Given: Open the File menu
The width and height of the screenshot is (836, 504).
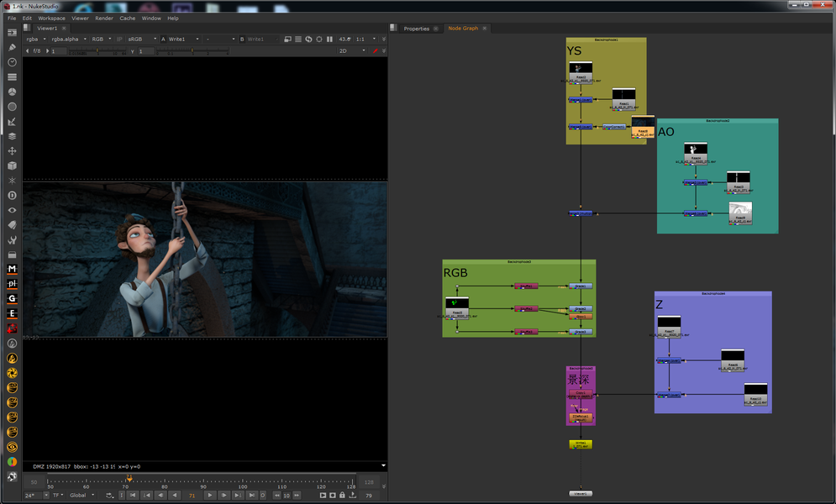Looking at the screenshot, I should [12, 18].
